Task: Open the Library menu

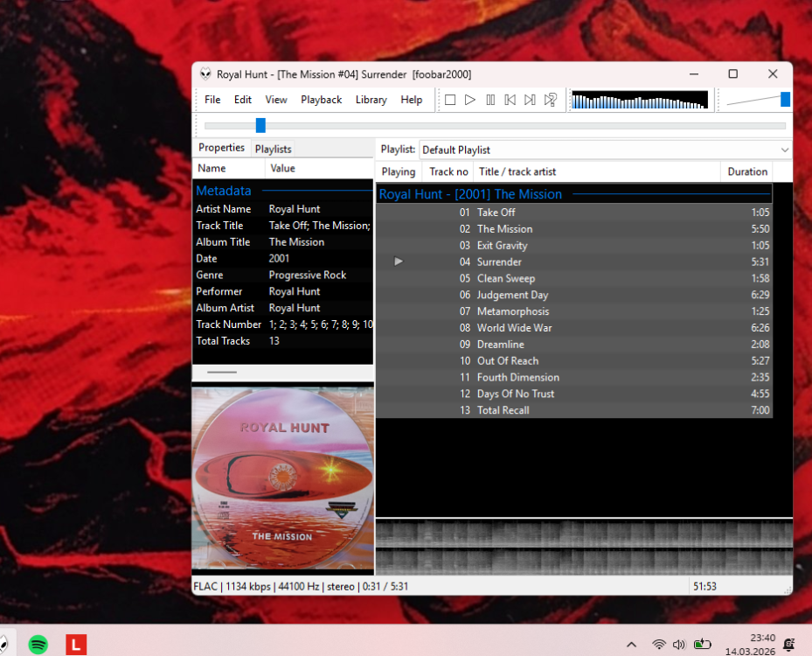Action: pos(371,100)
